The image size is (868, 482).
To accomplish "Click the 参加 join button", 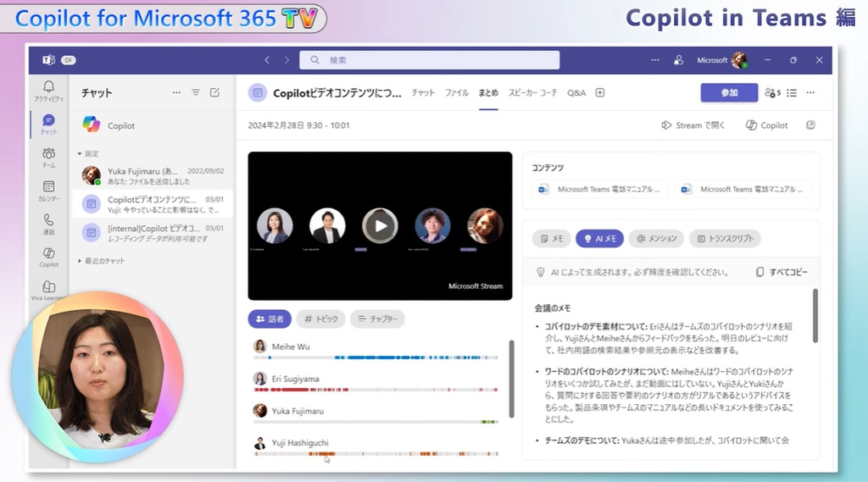I will [729, 92].
